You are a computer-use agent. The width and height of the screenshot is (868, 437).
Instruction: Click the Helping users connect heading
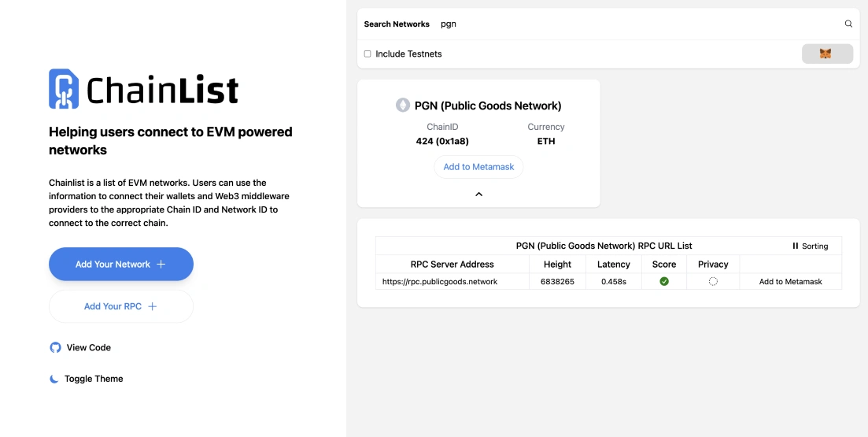pos(171,141)
